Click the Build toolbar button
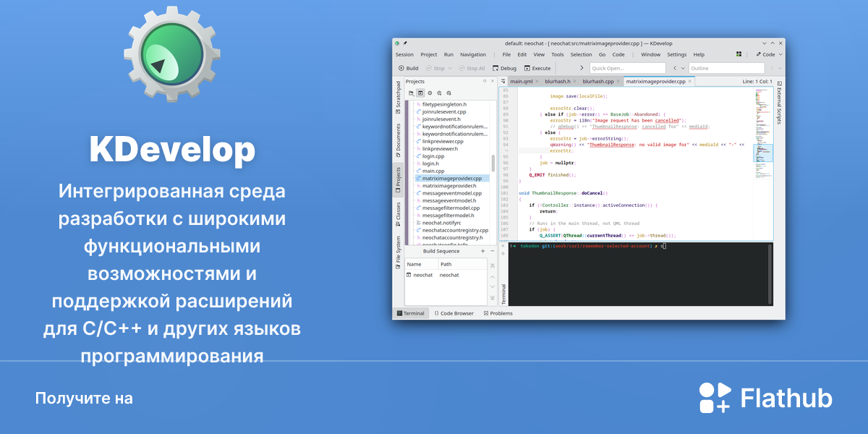The image size is (868, 434). pos(409,68)
